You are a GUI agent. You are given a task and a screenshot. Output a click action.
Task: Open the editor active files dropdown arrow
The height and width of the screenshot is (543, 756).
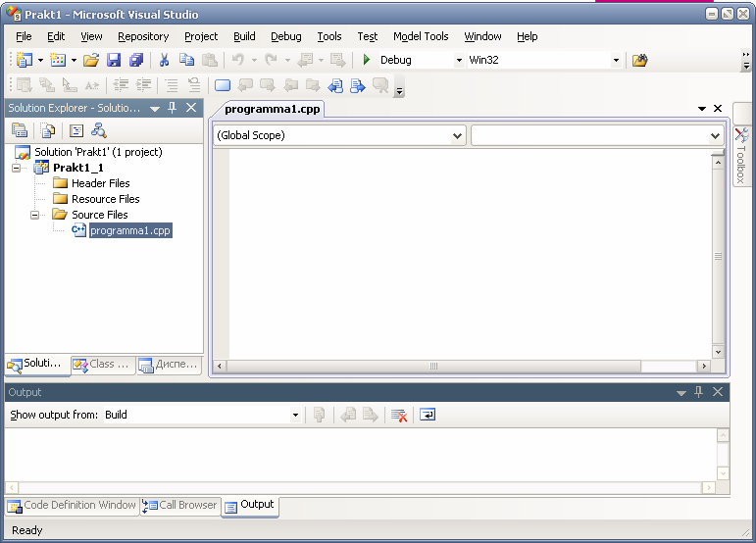point(701,109)
